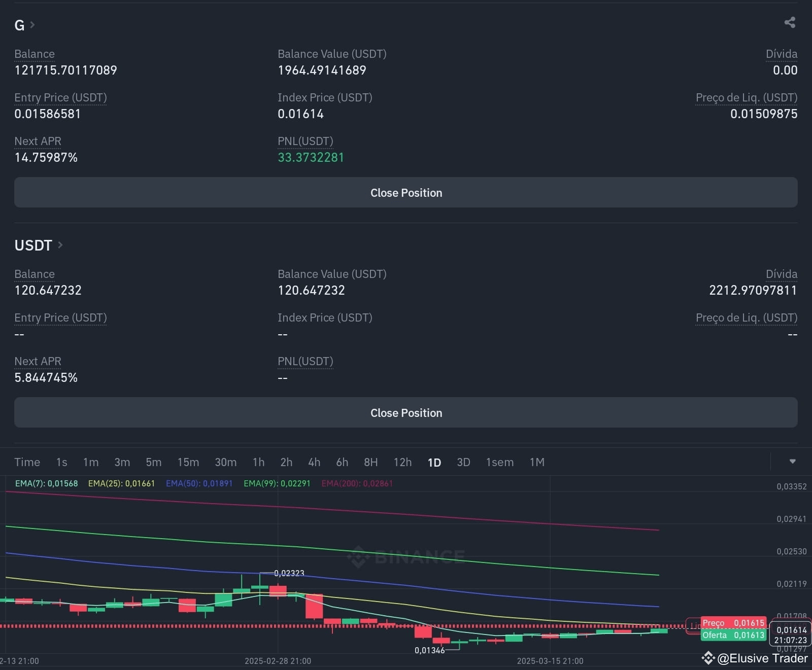Open G asset details chevron
The height and width of the screenshot is (670, 812).
click(32, 24)
